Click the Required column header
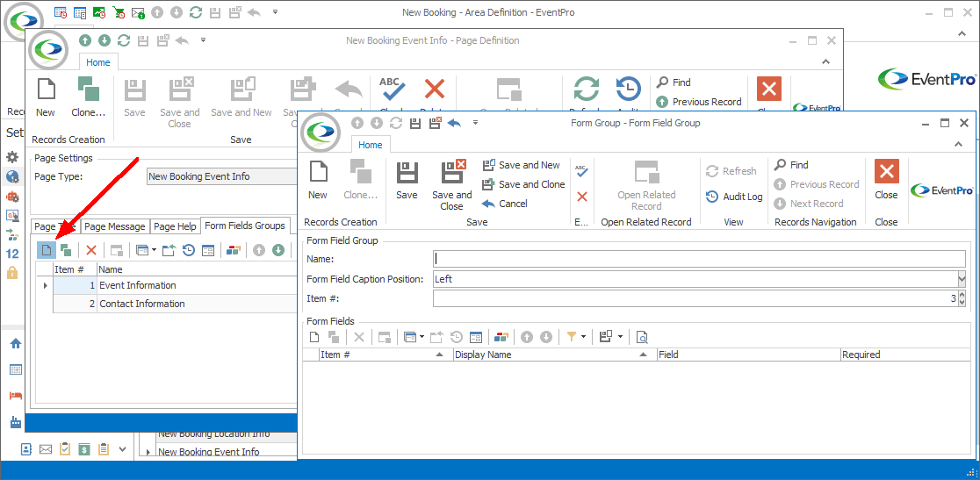 pyautogui.click(x=907, y=355)
